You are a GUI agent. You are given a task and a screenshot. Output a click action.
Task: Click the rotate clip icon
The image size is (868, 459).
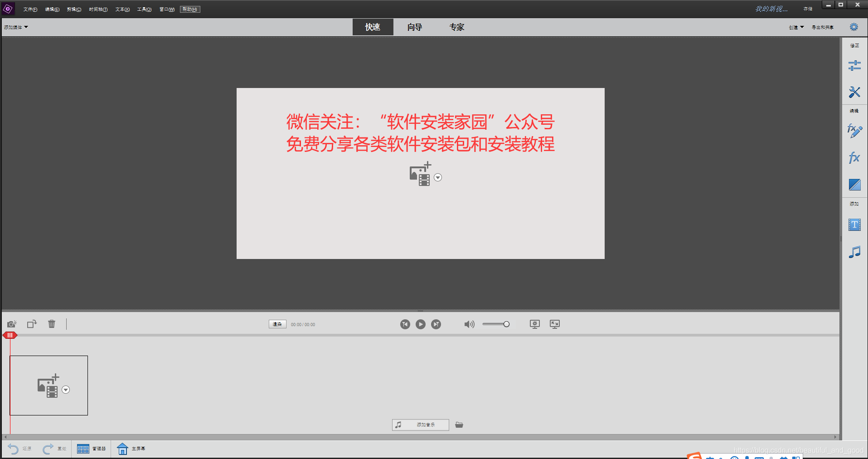pos(32,324)
